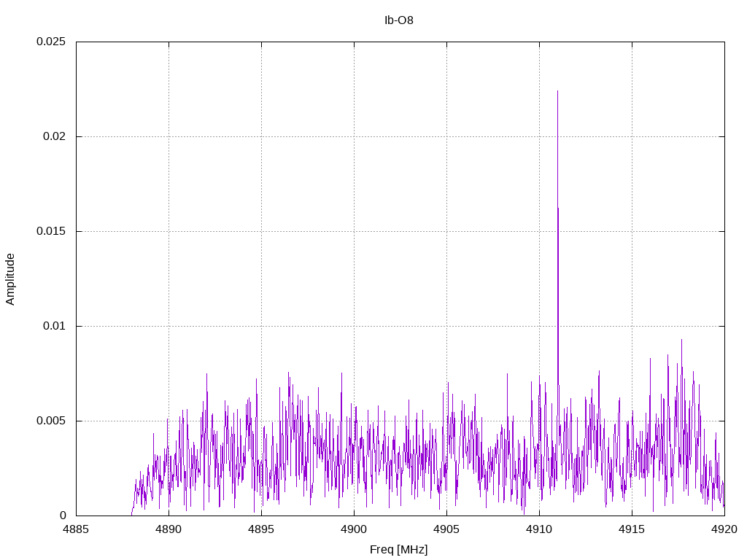Click the x-axis tick label 4895

coord(262,529)
